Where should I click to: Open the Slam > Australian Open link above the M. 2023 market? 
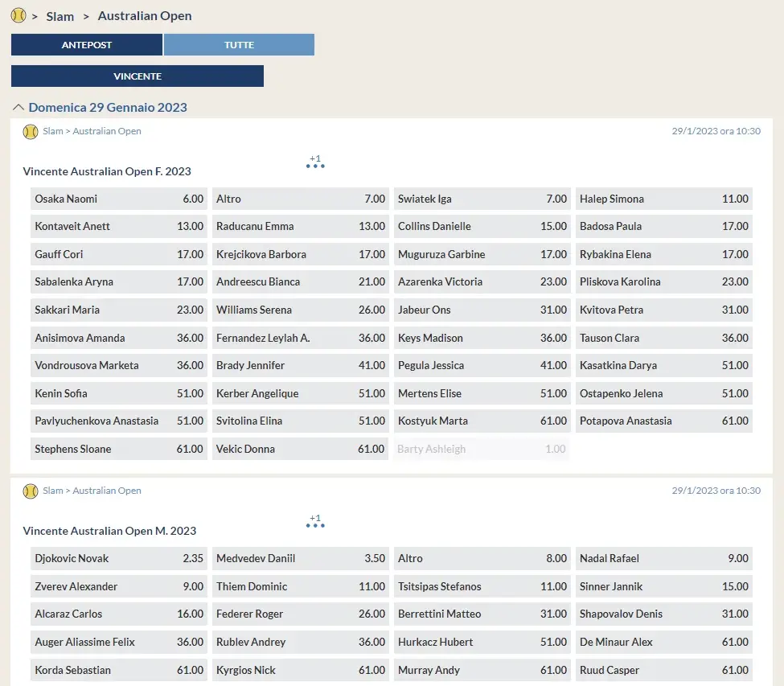tap(92, 491)
